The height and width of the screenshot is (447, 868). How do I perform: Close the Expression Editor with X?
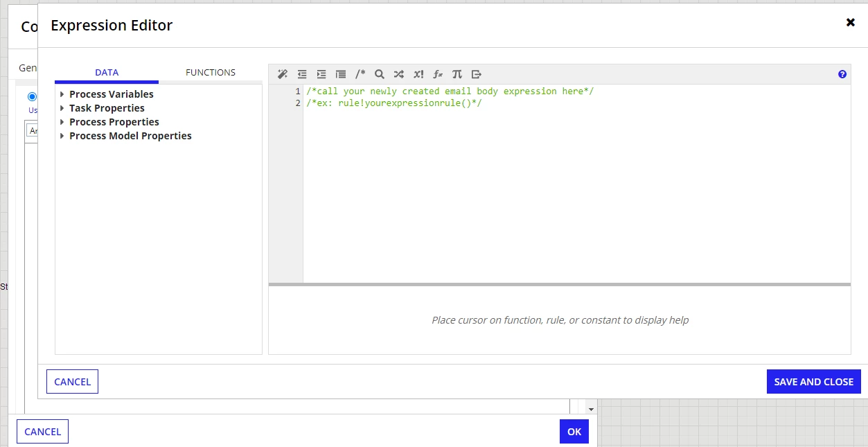[851, 22]
